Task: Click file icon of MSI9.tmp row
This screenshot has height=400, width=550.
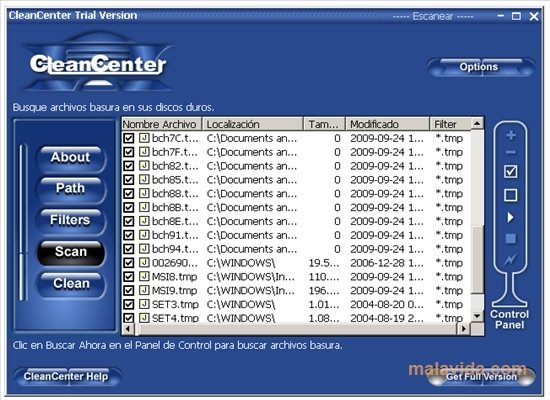Action: (x=144, y=290)
